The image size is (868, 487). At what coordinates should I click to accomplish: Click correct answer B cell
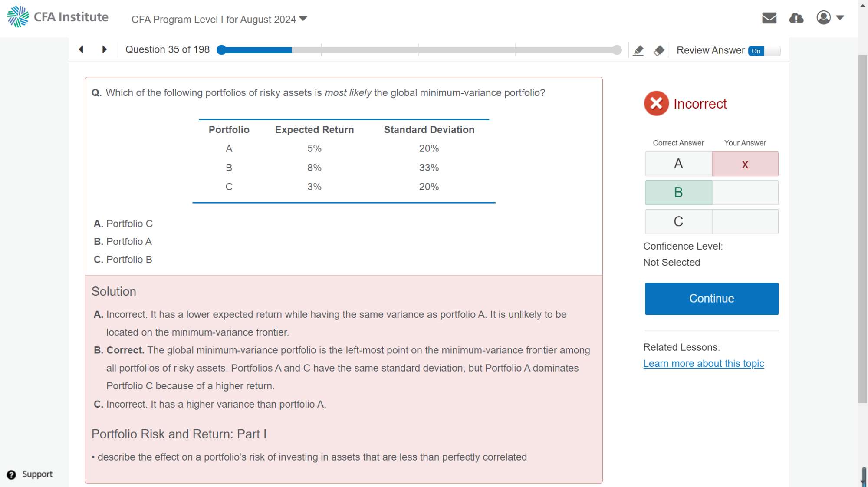point(678,193)
